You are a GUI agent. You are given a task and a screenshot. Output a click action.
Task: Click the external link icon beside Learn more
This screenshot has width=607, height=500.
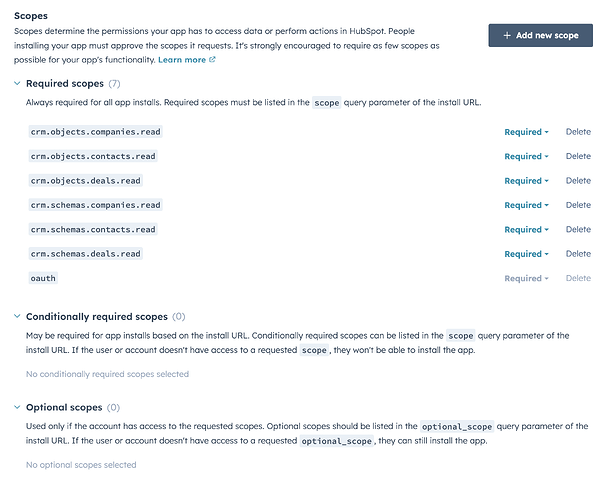point(212,60)
